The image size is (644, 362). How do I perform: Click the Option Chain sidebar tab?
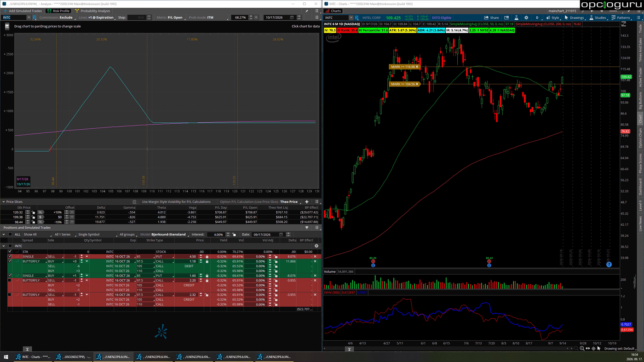click(x=640, y=138)
